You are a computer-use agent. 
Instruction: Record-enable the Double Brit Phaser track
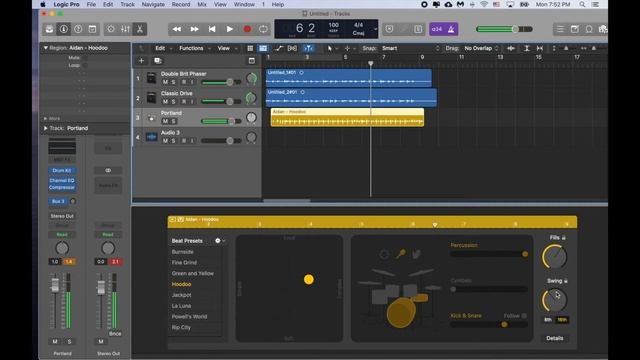[184, 82]
